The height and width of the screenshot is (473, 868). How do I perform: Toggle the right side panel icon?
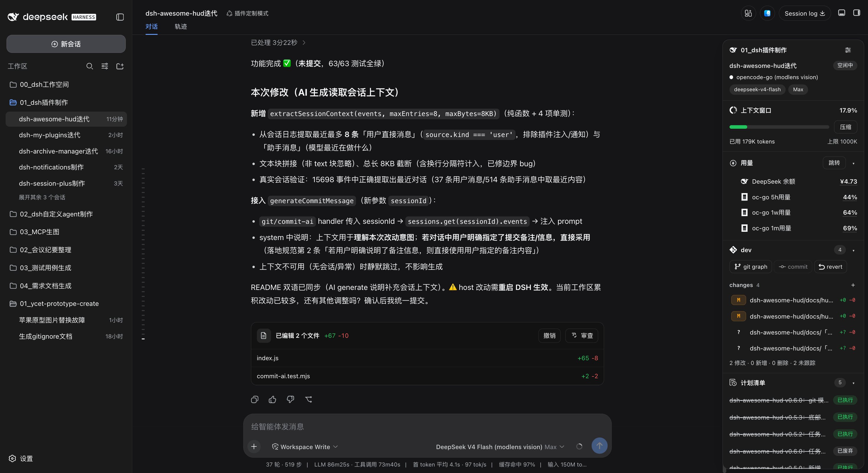(x=856, y=13)
